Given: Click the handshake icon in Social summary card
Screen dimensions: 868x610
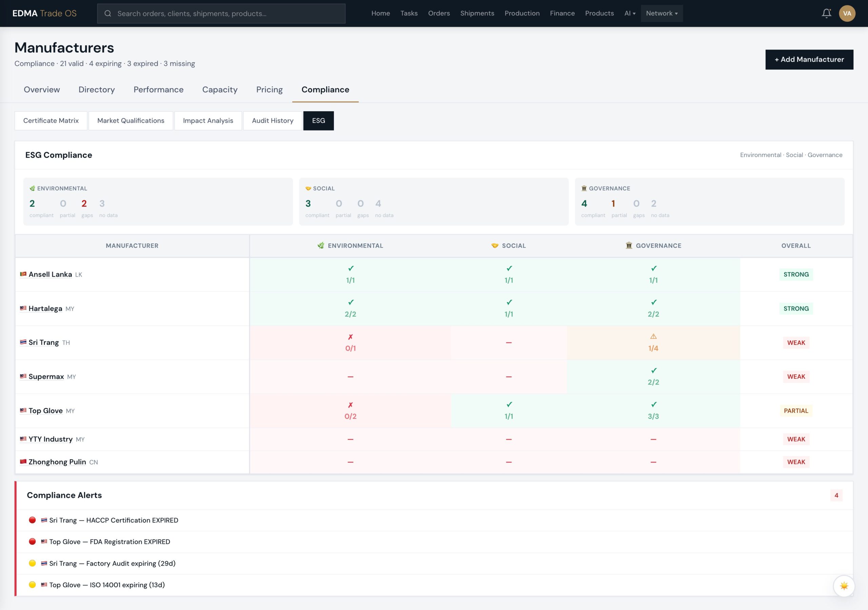Looking at the screenshot, I should tap(308, 188).
